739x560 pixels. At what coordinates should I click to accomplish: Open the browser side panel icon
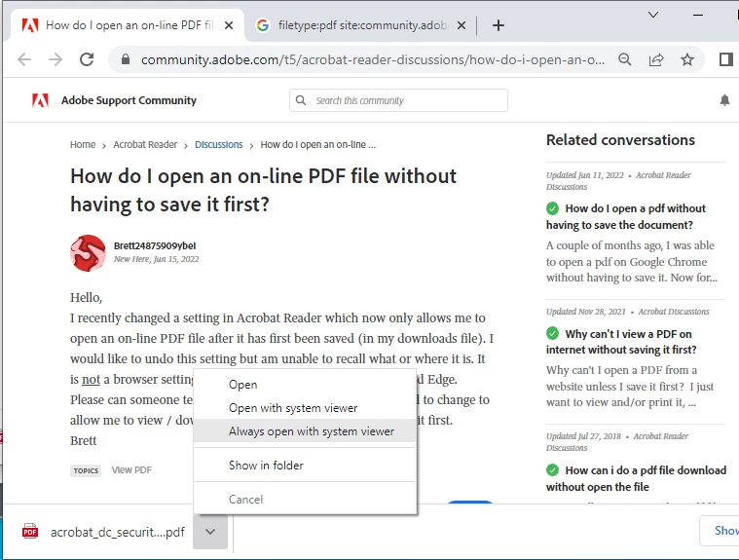click(x=725, y=59)
